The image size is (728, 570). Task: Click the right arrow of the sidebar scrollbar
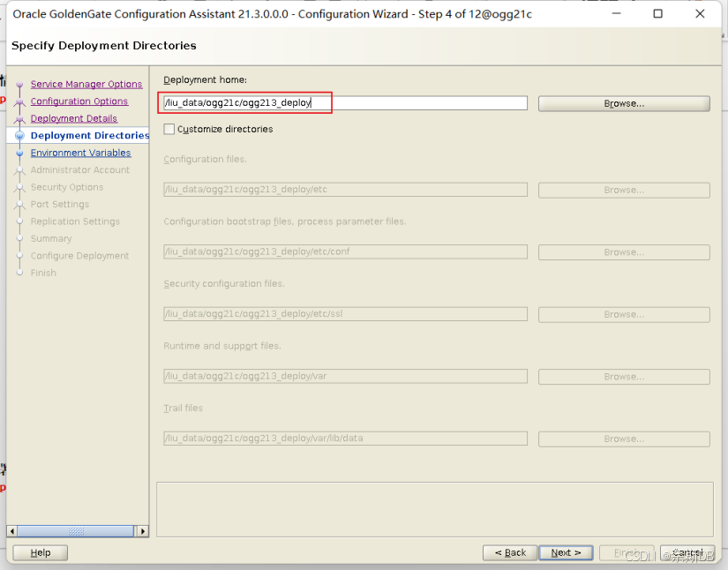click(x=143, y=531)
